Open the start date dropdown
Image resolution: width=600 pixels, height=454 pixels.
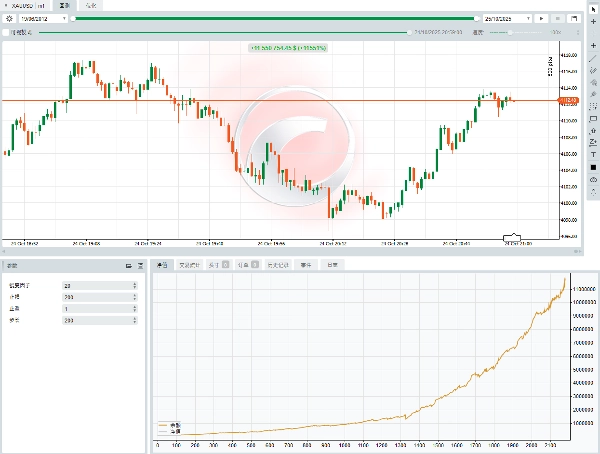[64, 18]
